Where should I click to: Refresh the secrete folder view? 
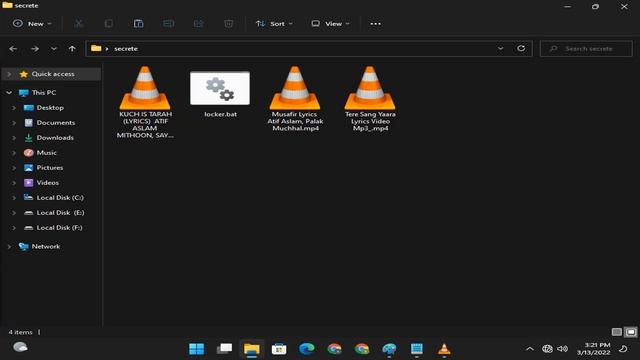pos(521,49)
